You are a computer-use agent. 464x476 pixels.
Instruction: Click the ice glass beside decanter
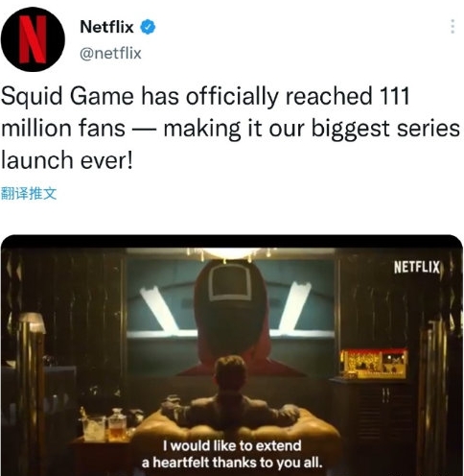[93, 429]
